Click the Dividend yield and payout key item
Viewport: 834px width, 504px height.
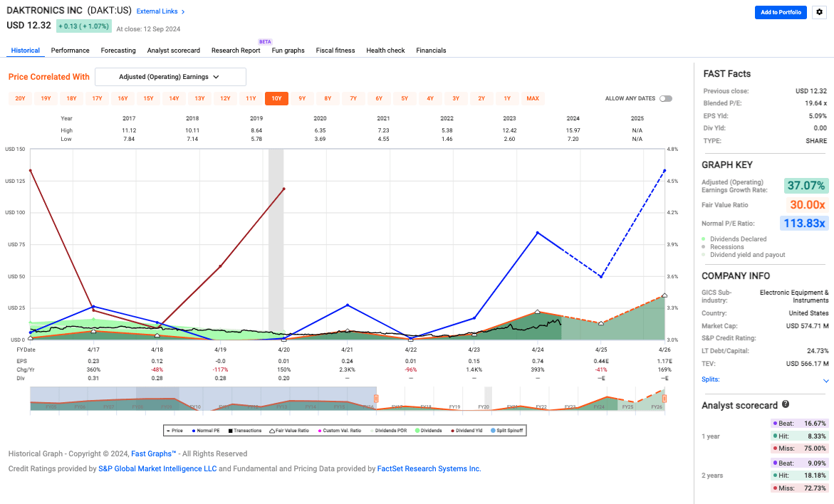744,255
